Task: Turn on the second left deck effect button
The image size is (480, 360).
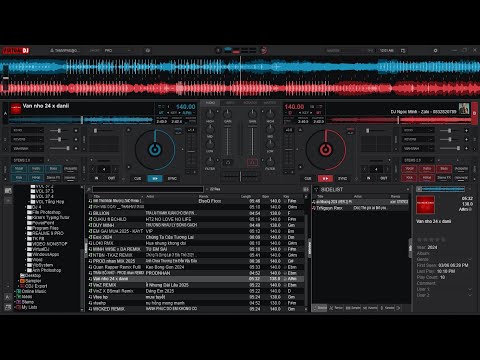Action: [x=76, y=139]
